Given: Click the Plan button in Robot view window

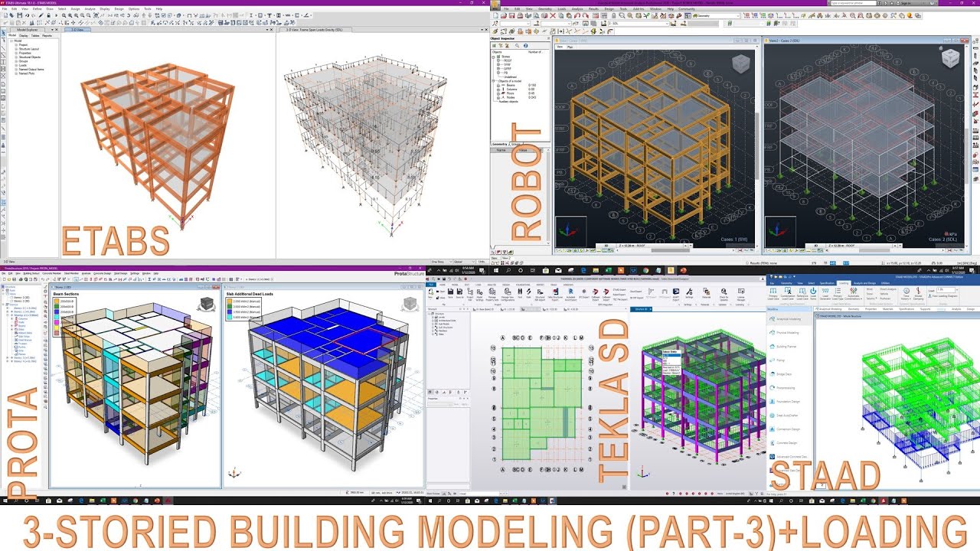Looking at the screenshot, I should pyautogui.click(x=570, y=47).
